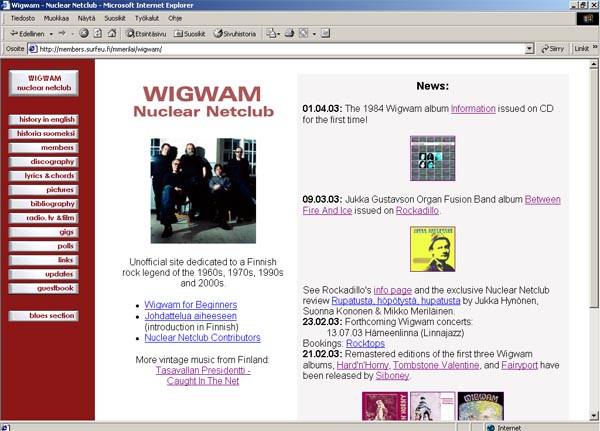Click the Wigwam nuclear netclub logo button
The image size is (600, 431).
pyautogui.click(x=44, y=83)
